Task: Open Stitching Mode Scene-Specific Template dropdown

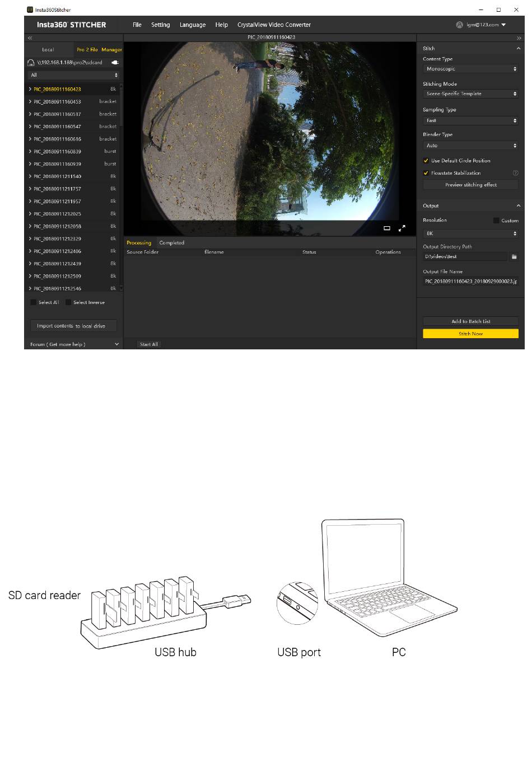Action: 471,94
